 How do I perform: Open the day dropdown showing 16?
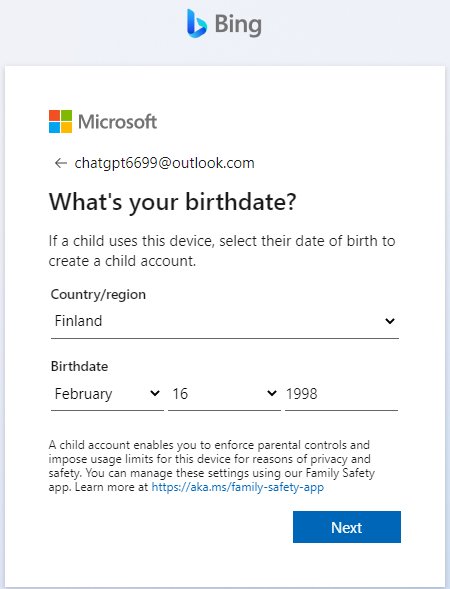click(224, 394)
